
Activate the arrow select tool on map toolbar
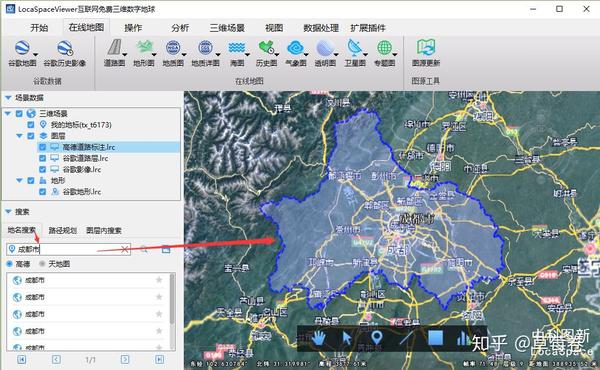[347, 338]
